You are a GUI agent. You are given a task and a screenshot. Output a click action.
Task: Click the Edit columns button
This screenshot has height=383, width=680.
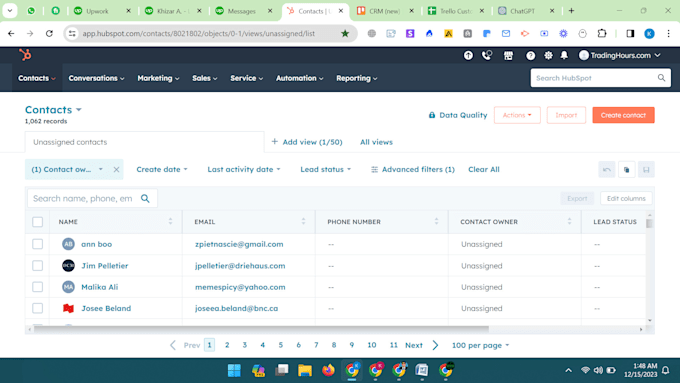[x=626, y=199]
